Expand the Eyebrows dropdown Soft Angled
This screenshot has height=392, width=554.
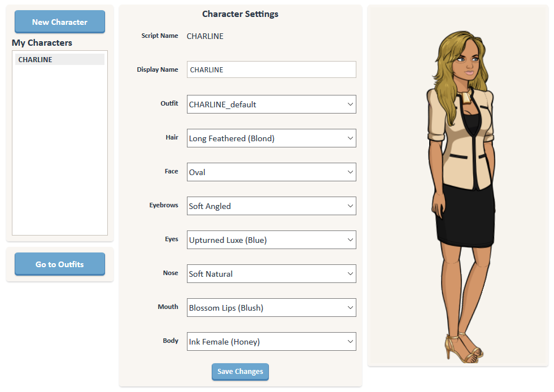coord(271,206)
